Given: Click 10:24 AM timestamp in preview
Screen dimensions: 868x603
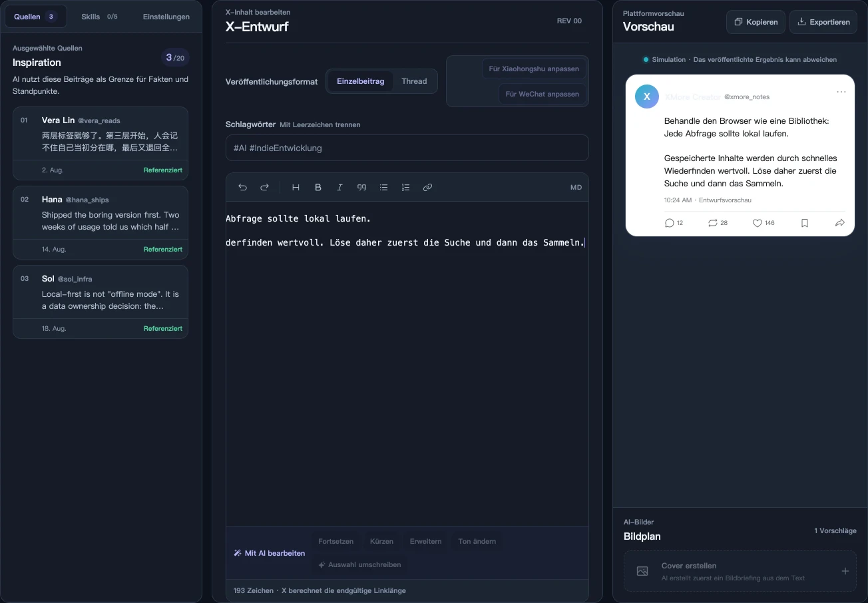Looking at the screenshot, I should 678,200.
